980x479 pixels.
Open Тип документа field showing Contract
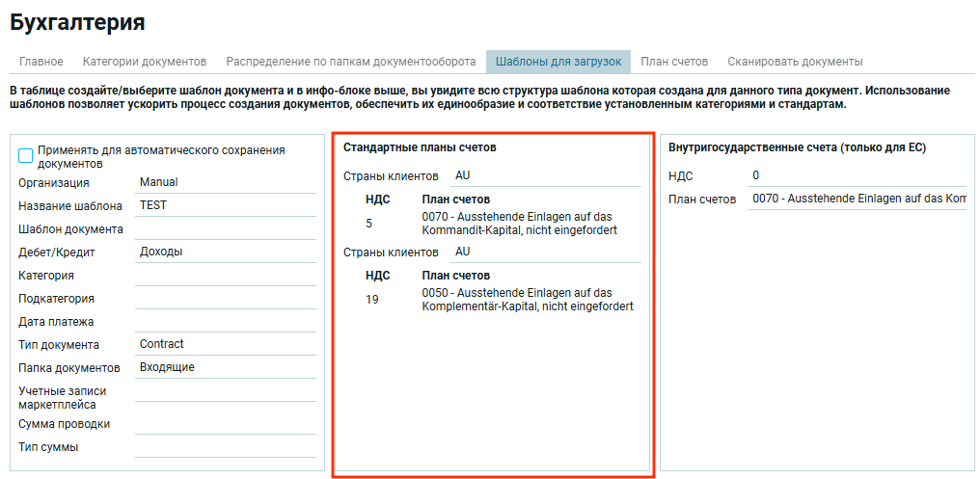(x=225, y=345)
